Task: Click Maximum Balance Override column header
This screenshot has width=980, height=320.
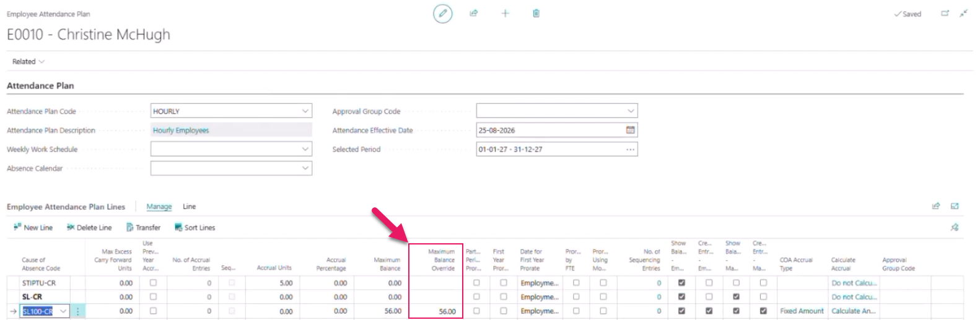Action: coord(442,260)
